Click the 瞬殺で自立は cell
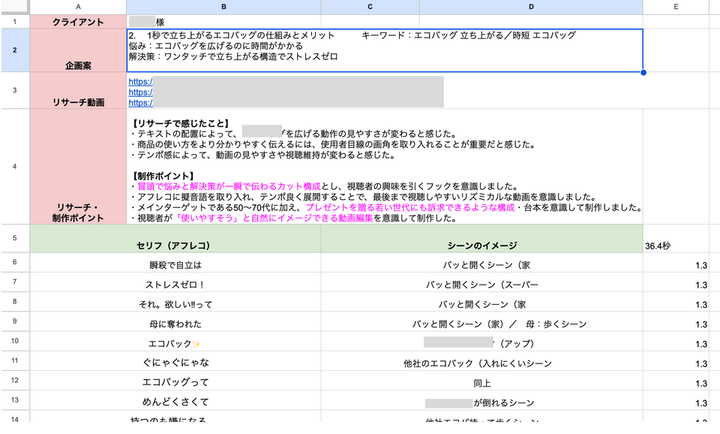The width and height of the screenshot is (720, 434). [x=175, y=263]
